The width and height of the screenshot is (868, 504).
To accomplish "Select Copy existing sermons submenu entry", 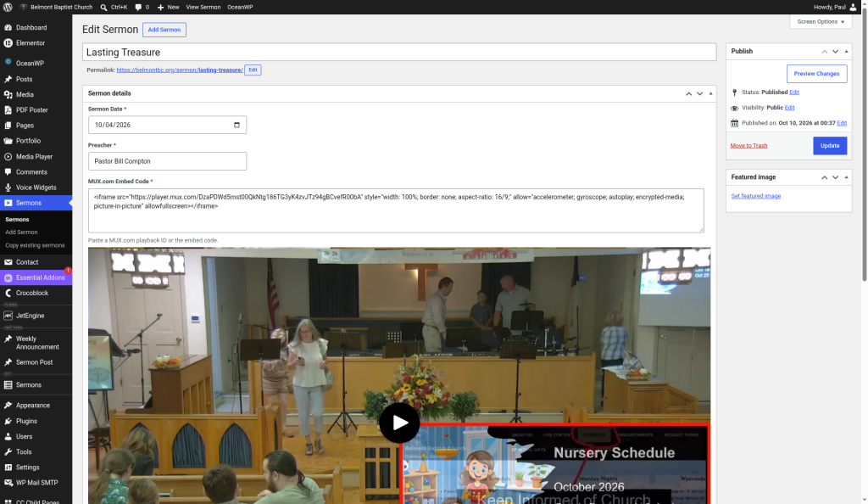I will click(35, 245).
